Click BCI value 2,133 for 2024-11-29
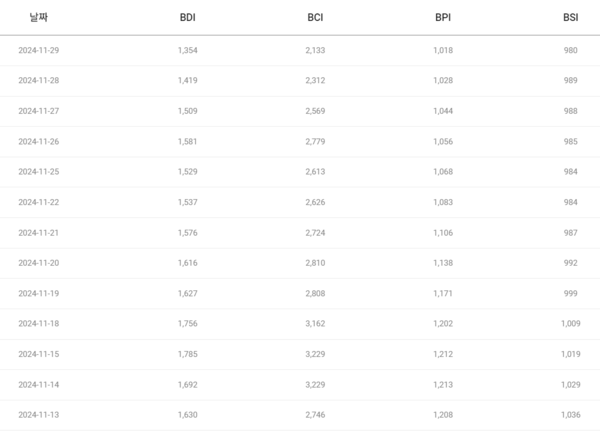 click(x=315, y=50)
